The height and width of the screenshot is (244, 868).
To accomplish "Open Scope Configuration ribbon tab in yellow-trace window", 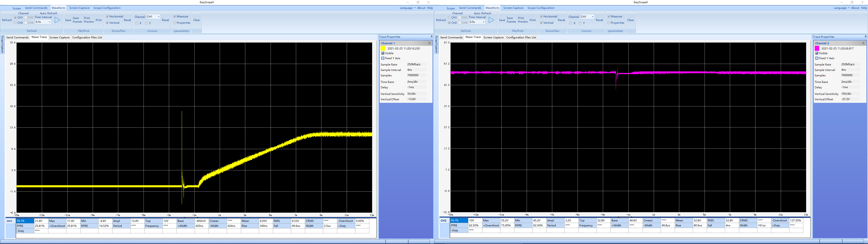I will click(107, 8).
